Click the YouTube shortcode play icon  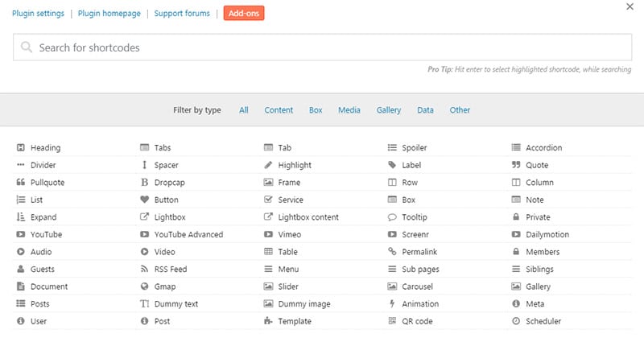click(21, 235)
